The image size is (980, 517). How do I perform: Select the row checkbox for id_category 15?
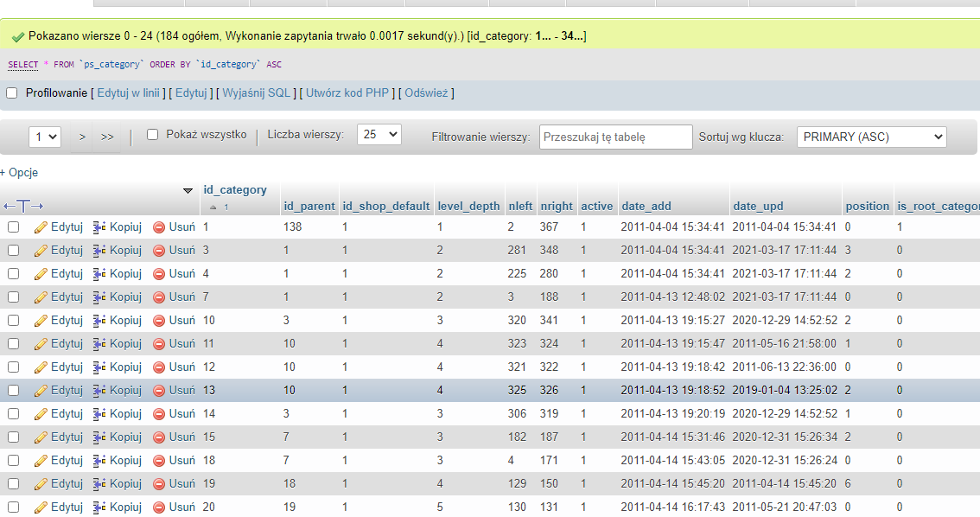[13, 437]
